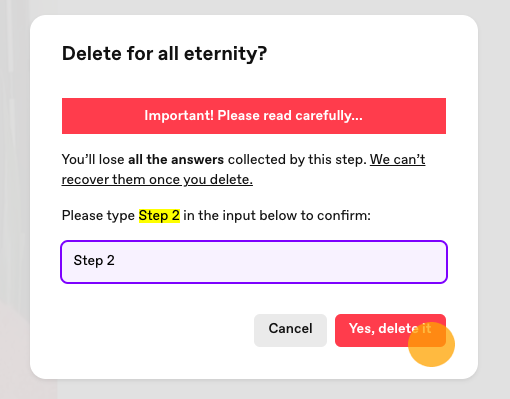Confirm with the 'Yes, delete it' button

(390, 330)
